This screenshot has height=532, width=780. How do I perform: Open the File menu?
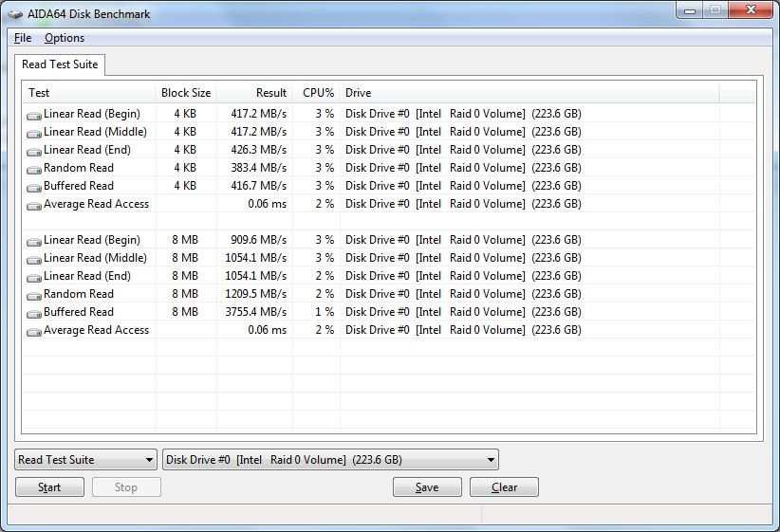23,38
